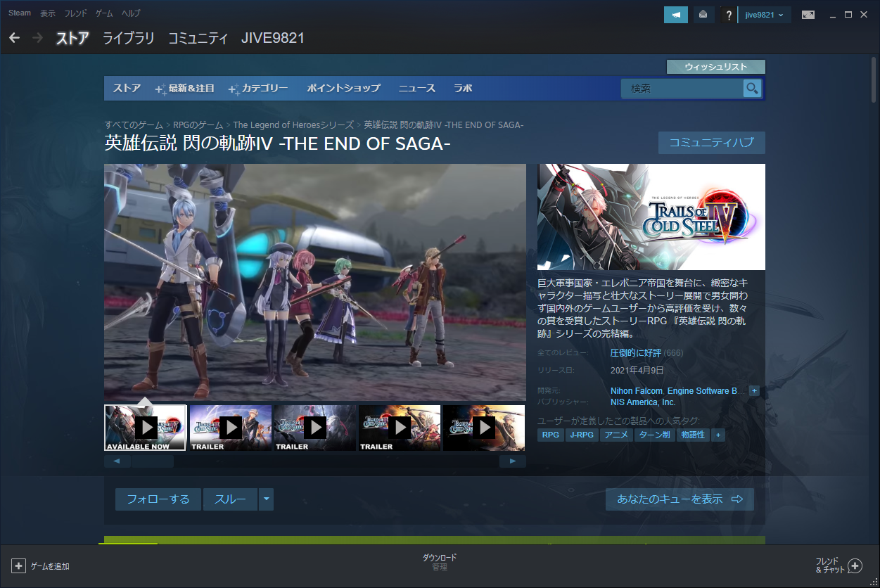This screenshot has height=588, width=880.
Task: Select the J-RPG tag
Action: point(582,435)
